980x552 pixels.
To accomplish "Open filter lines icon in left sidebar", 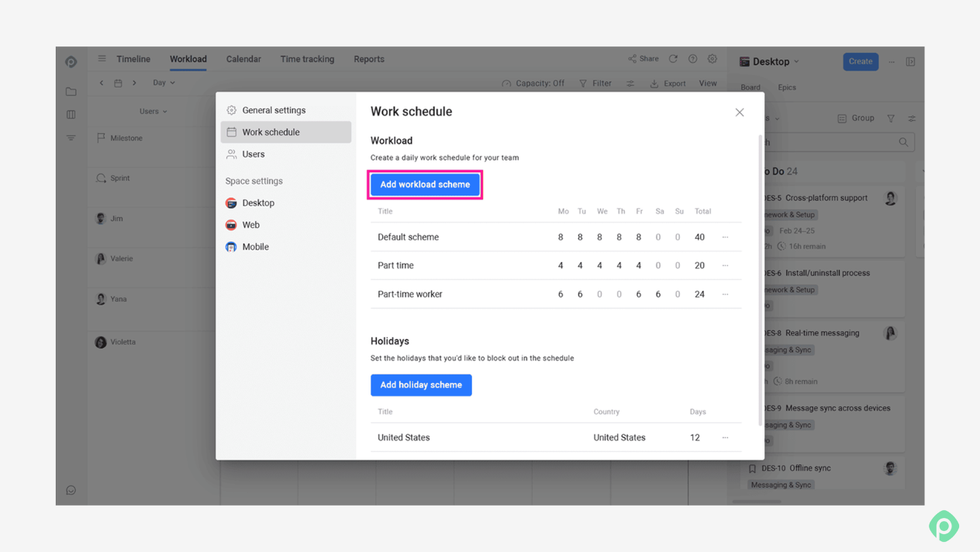I will coord(71,138).
